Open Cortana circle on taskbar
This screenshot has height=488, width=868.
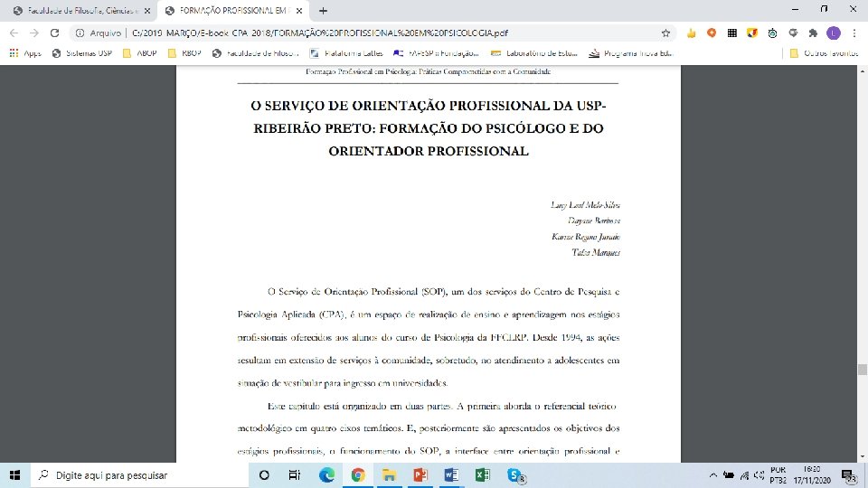tap(264, 475)
